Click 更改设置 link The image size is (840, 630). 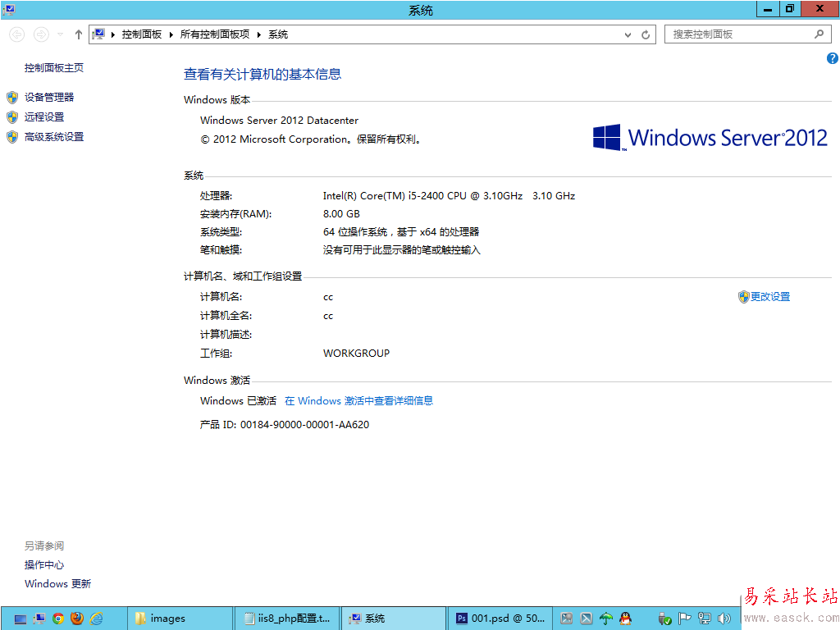click(x=769, y=297)
